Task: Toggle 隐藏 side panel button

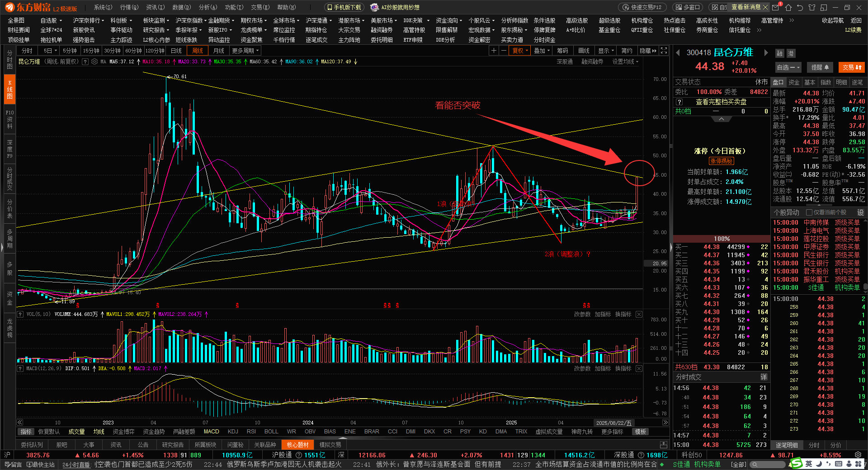Action: (648, 51)
